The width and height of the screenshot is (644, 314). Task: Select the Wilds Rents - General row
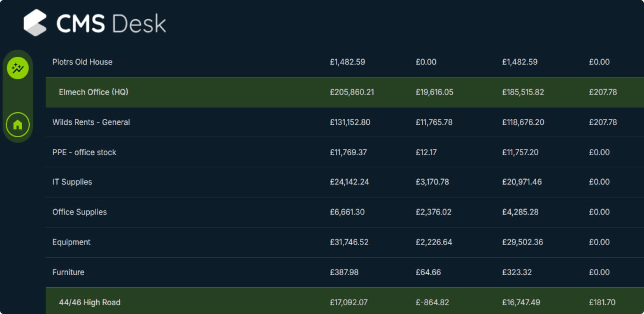coord(91,122)
